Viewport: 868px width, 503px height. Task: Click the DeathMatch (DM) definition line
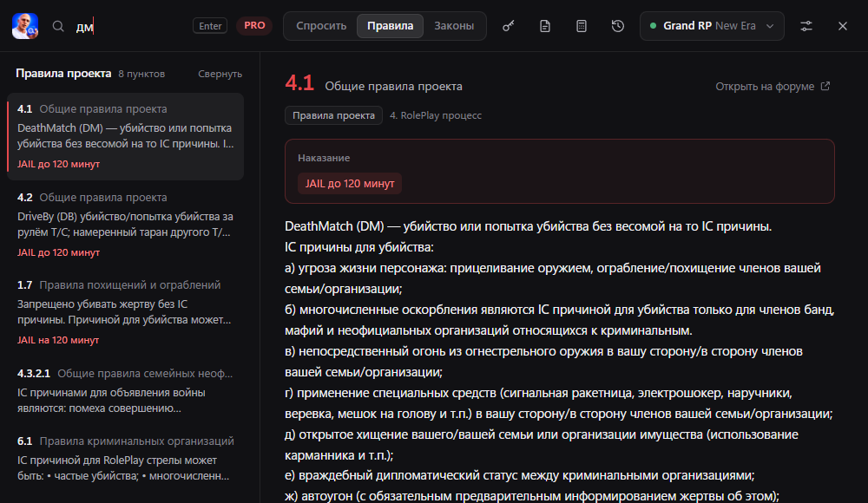tap(528, 226)
